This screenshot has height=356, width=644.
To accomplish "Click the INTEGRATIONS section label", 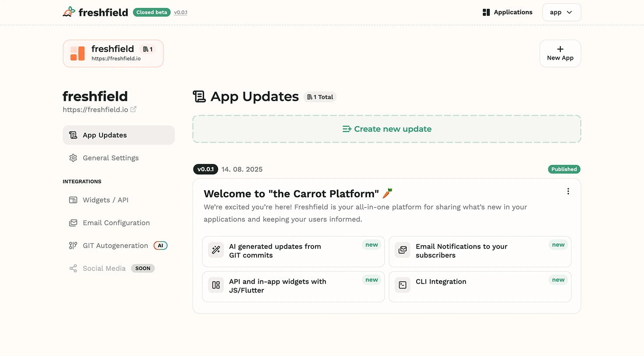I will [82, 182].
